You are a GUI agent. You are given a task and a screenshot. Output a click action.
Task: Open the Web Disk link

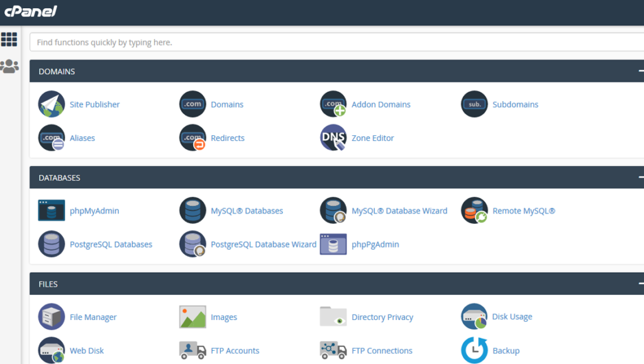pos(87,350)
